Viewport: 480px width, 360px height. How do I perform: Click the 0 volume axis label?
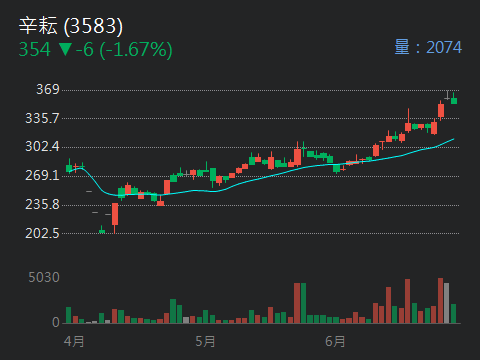[x=56, y=322]
